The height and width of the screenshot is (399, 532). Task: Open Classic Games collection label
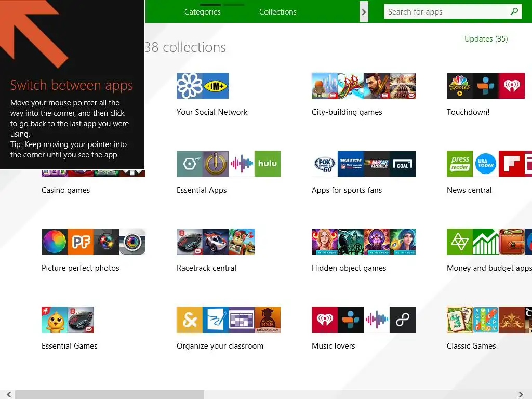[471, 345]
